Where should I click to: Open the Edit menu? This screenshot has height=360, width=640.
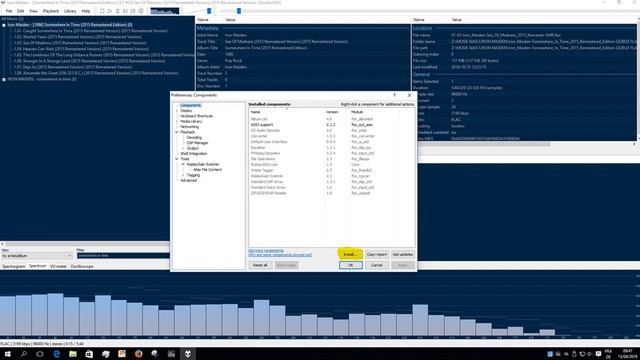tap(21, 11)
